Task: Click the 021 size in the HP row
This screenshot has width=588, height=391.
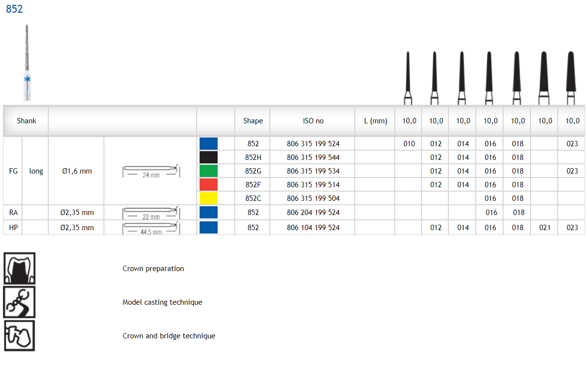Action: tap(545, 228)
